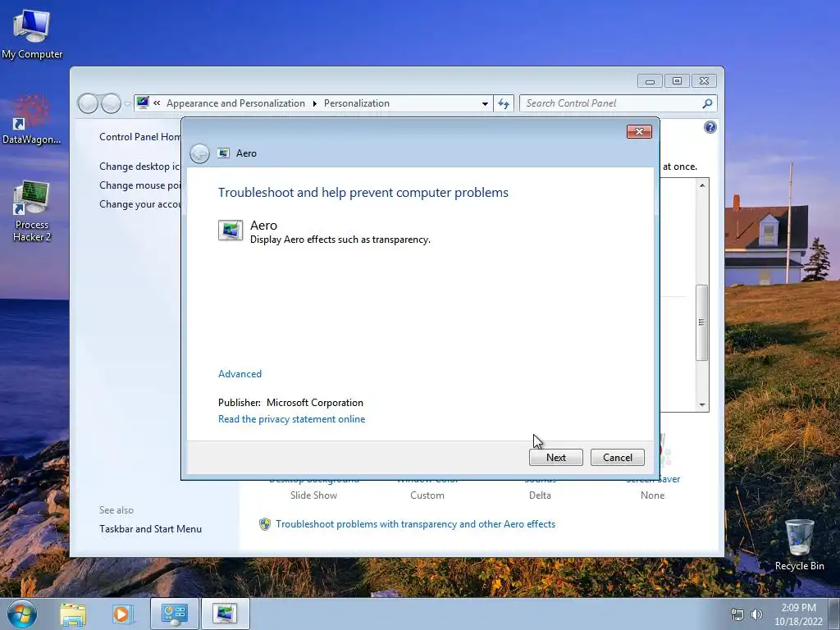Launch Process Hacker 2 shortcut

tap(32, 211)
